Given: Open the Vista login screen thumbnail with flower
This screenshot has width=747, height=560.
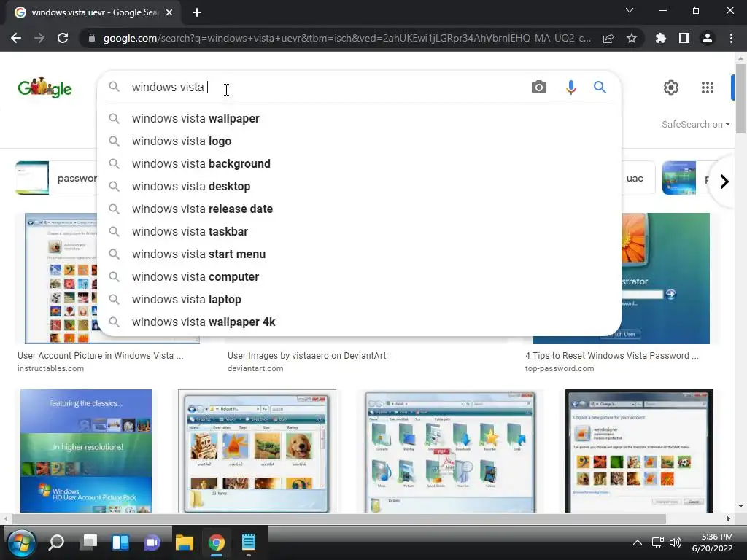Looking at the screenshot, I should [x=665, y=279].
